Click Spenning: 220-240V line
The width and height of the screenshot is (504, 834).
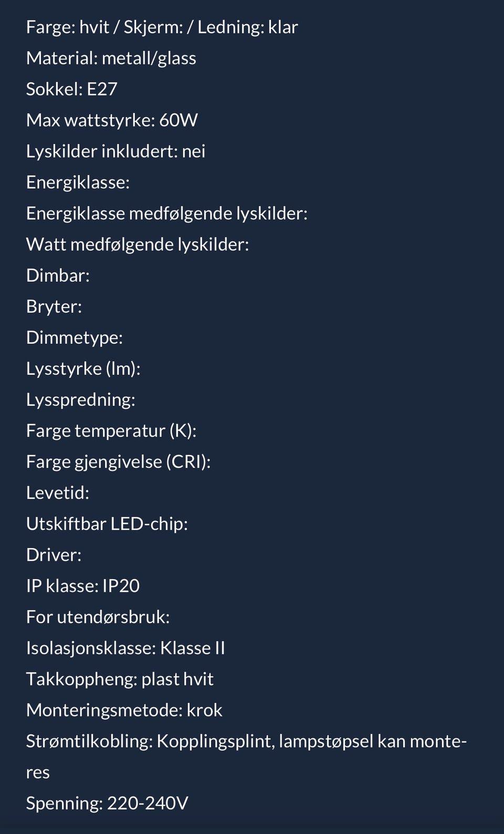click(107, 804)
